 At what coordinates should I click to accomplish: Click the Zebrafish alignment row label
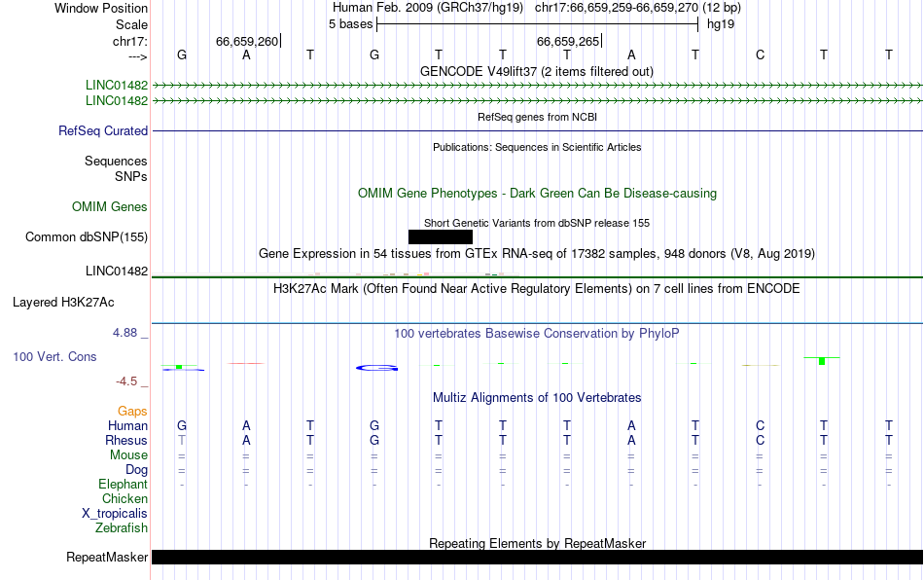(122, 527)
